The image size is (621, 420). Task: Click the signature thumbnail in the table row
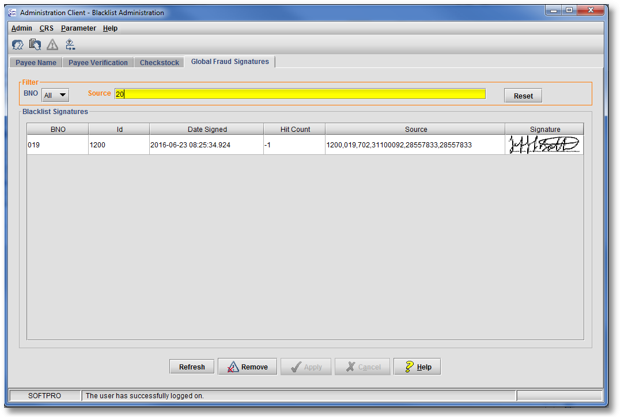coord(544,145)
